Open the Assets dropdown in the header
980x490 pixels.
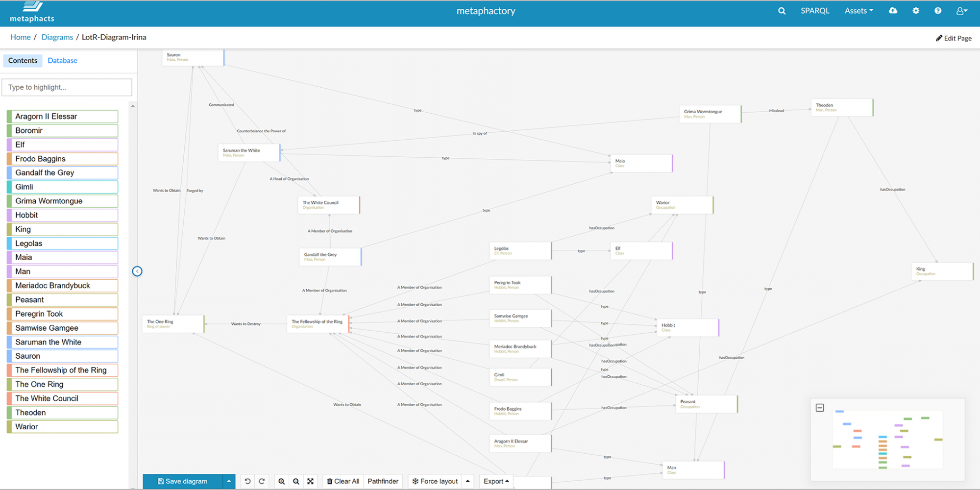[x=858, y=10]
